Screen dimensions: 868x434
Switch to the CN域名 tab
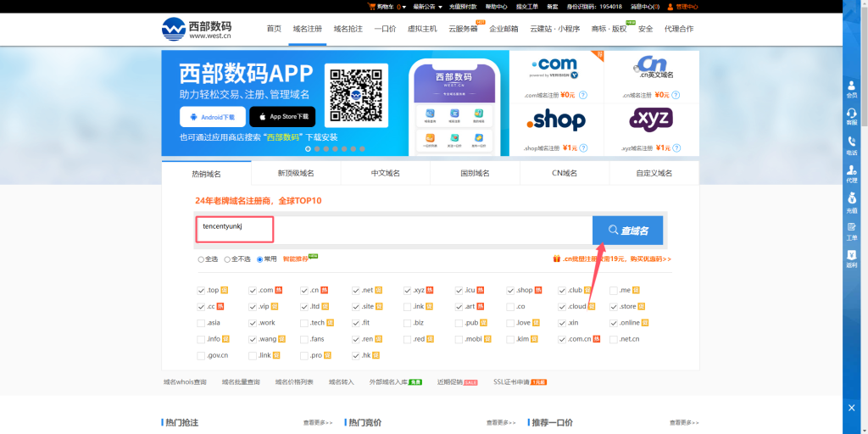(x=565, y=173)
